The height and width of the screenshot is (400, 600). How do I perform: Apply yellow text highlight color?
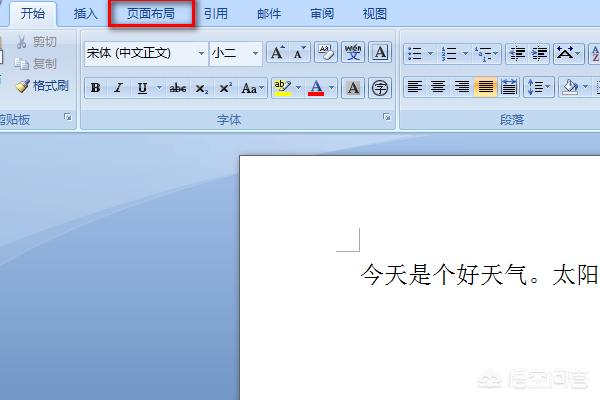pos(283,88)
